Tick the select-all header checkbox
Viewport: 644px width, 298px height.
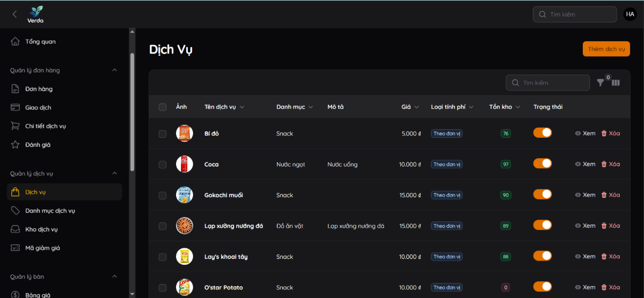tap(163, 107)
